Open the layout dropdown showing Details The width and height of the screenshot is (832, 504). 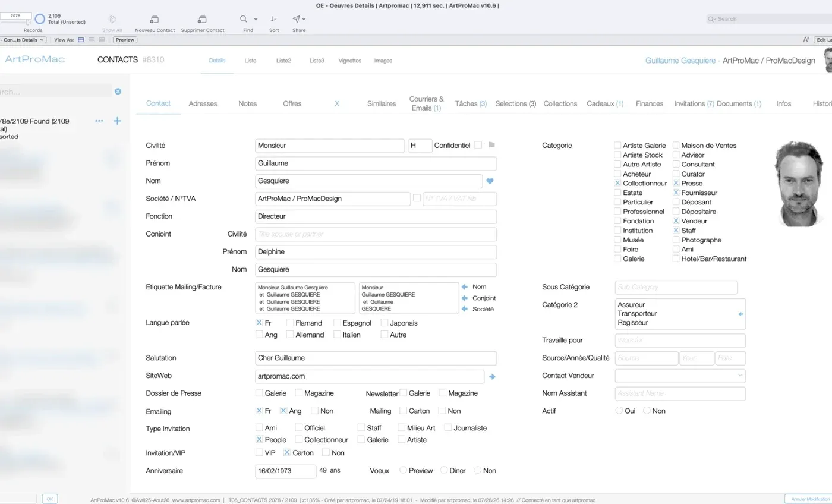pyautogui.click(x=23, y=40)
